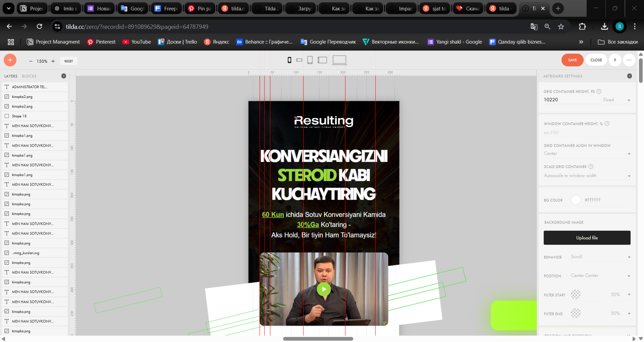Click the zoom in plus icon
Image resolution: width=644 pixels, height=342 pixels.
pyautogui.click(x=53, y=61)
